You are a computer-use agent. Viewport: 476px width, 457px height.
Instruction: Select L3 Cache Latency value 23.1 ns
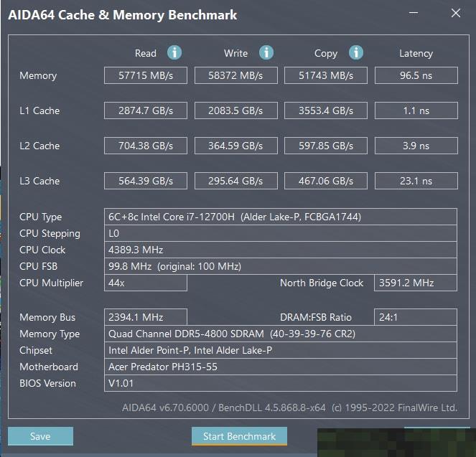[416, 181]
